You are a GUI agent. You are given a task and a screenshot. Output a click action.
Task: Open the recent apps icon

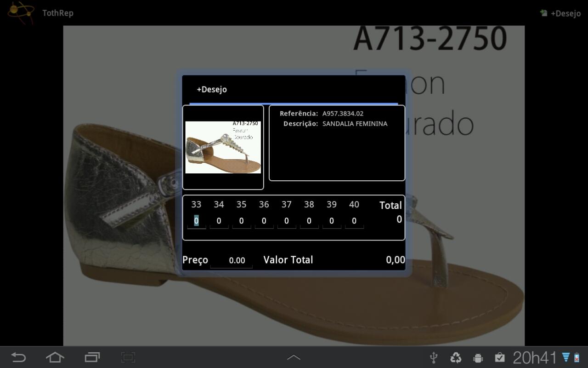[92, 357]
